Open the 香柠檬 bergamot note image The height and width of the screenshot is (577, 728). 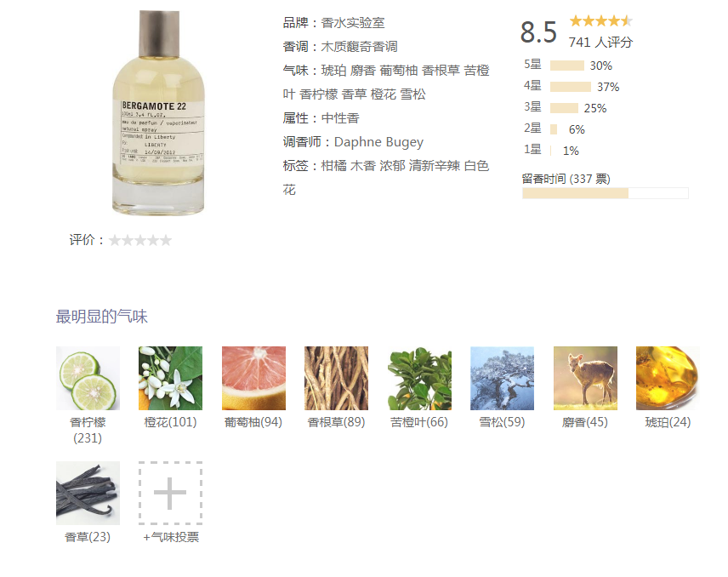click(88, 378)
